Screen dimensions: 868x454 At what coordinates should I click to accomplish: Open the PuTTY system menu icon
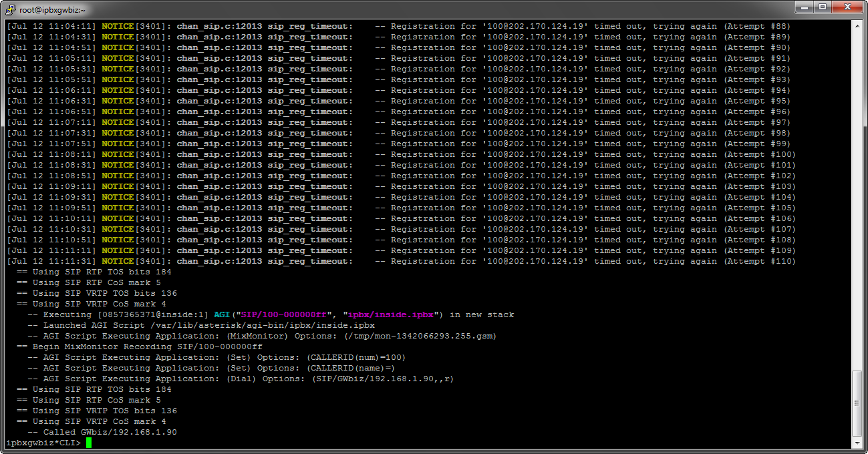[11, 9]
